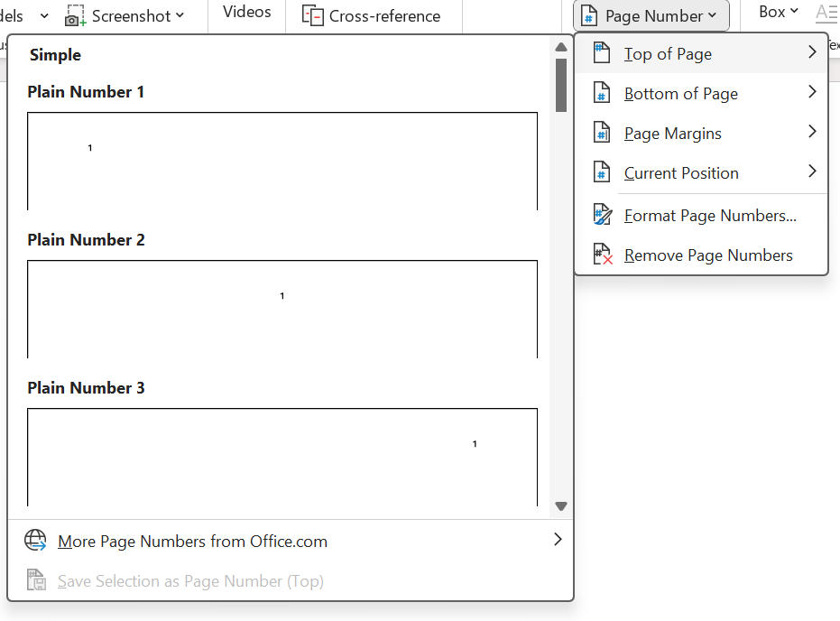Choose Top of Page menu item
The width and height of the screenshot is (840, 621).
point(701,53)
